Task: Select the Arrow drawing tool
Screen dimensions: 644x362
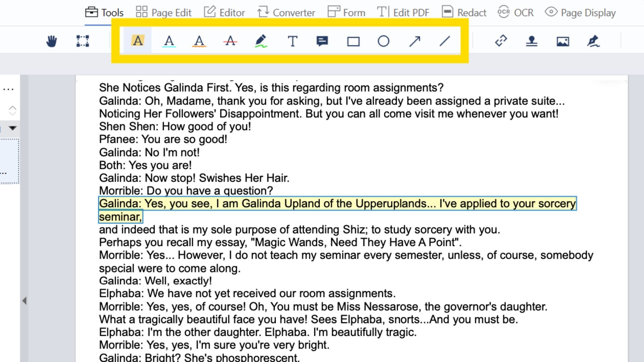Action: coord(415,41)
